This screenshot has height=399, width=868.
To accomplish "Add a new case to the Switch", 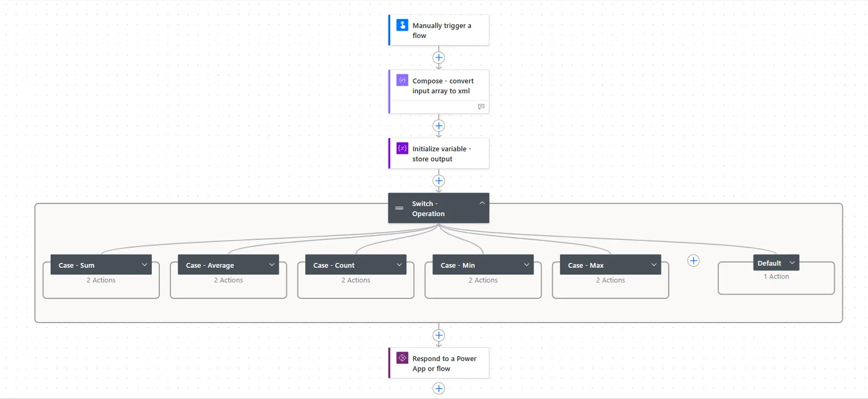I will pos(693,261).
